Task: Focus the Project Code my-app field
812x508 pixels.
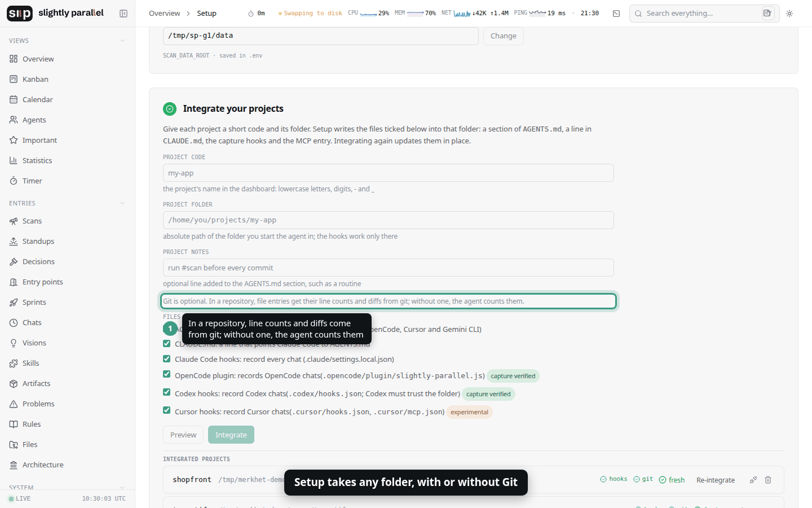Action: point(389,173)
